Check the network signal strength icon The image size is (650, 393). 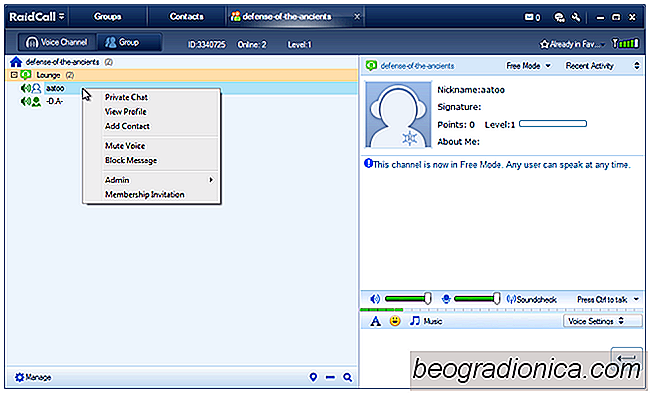click(x=625, y=43)
